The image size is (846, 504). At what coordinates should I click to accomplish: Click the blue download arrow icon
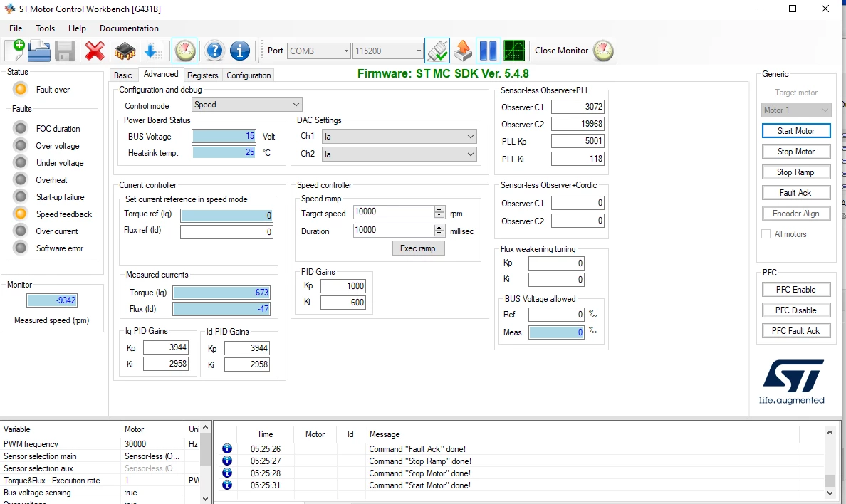click(152, 51)
